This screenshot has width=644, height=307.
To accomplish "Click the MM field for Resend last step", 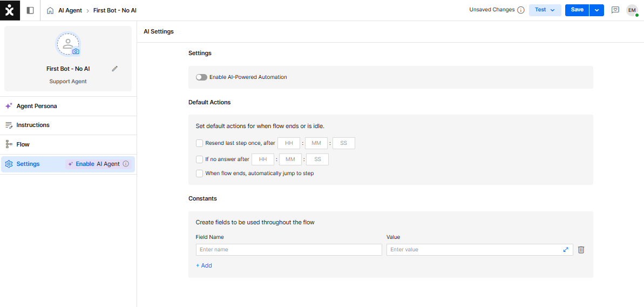I will tap(316, 143).
